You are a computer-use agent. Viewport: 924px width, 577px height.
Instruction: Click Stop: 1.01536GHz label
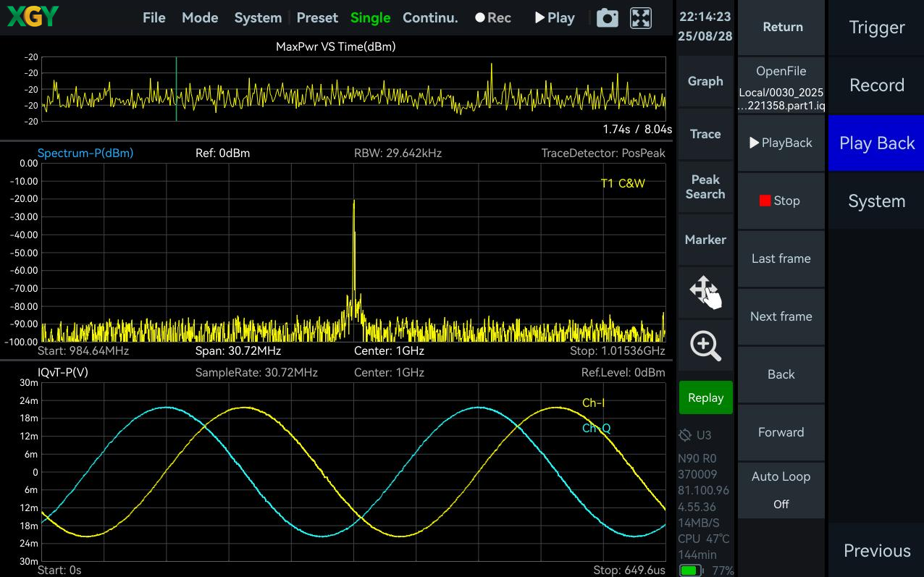[618, 351]
